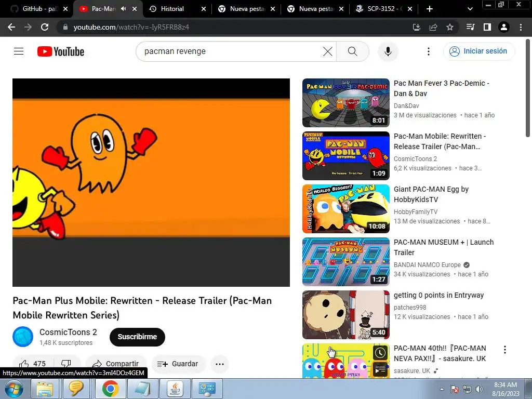Open Giant PAC-MAN Egg thumbnail
Image resolution: width=532 pixels, height=399 pixels.
pyautogui.click(x=345, y=209)
